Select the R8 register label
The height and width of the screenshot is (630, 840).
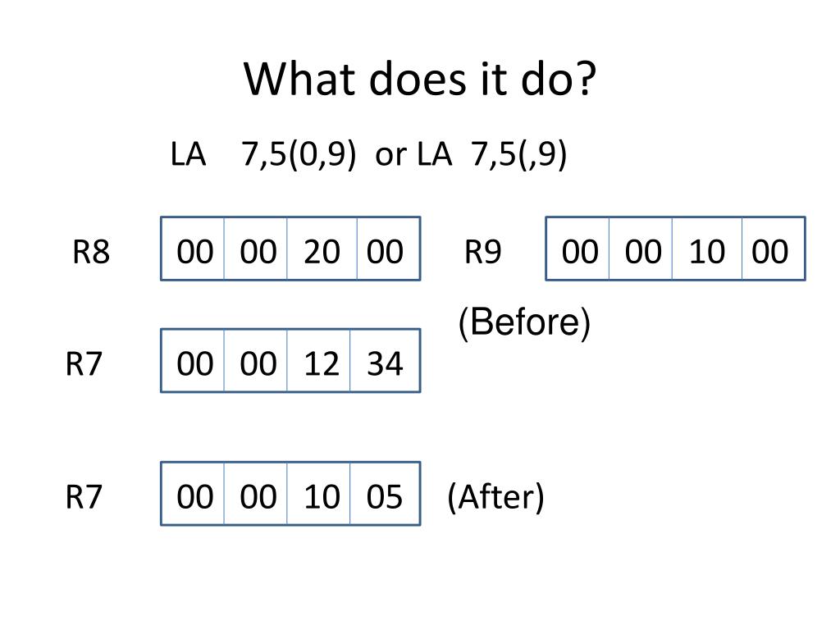(x=91, y=251)
